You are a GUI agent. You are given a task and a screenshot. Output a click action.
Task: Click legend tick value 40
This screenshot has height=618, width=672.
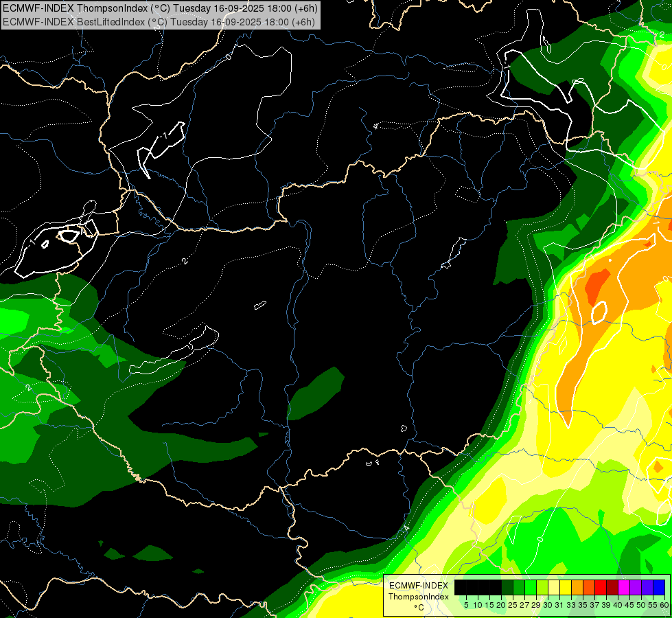[618, 605]
